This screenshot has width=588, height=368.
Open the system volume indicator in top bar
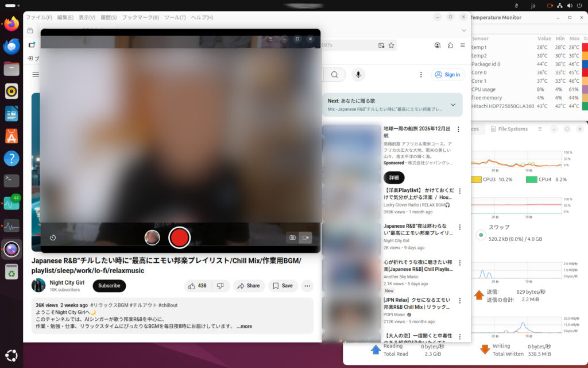pos(570,6)
